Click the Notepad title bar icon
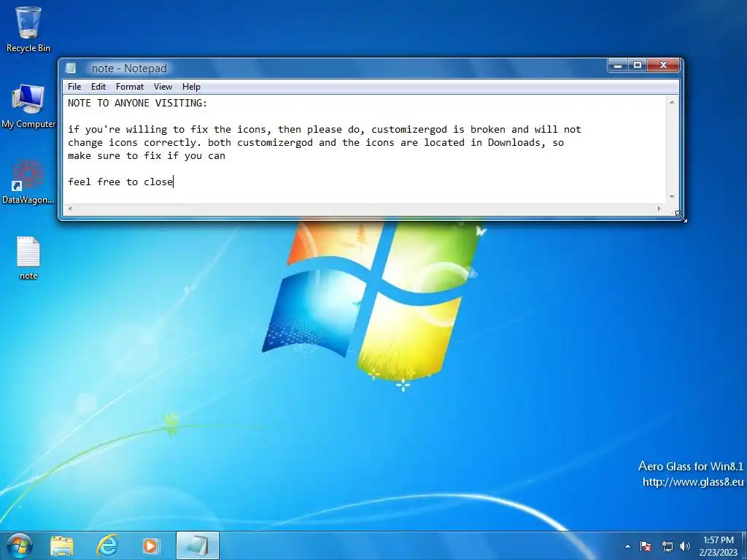The width and height of the screenshot is (747, 560). tap(71, 68)
